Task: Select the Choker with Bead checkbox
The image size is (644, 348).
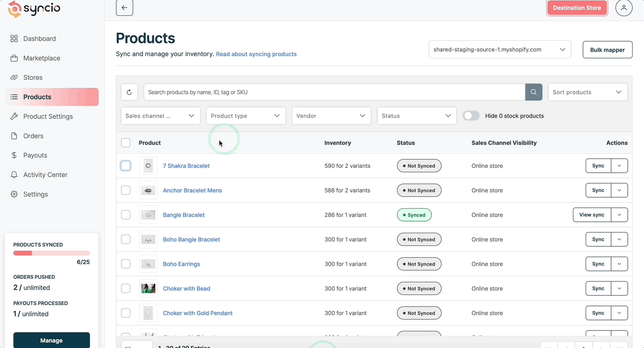Action: coord(126,288)
